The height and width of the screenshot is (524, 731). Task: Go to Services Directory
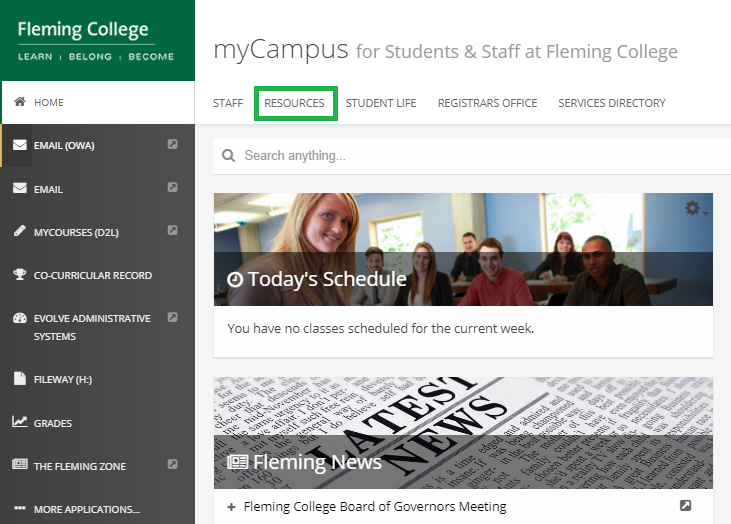click(x=612, y=103)
